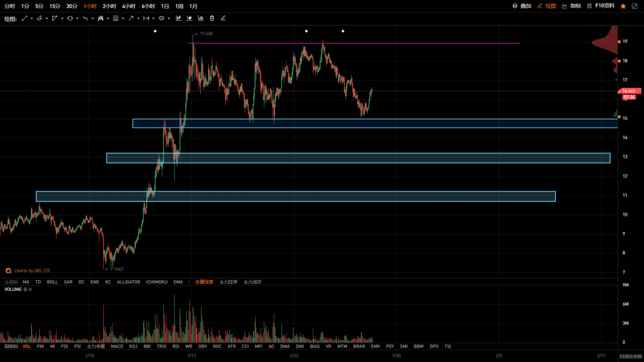Image resolution: width=644 pixels, height=362 pixels.
Task: Select the RSI sub-indicator
Action: tap(176, 346)
